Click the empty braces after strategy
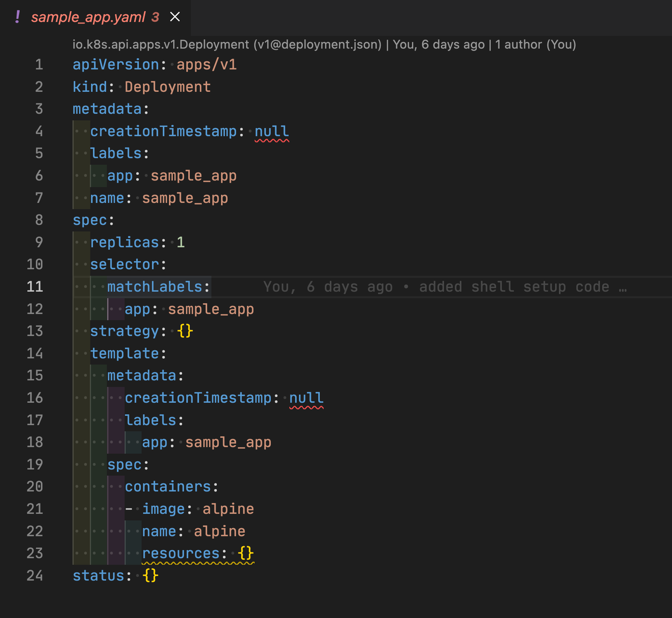The image size is (672, 618). coord(185,331)
